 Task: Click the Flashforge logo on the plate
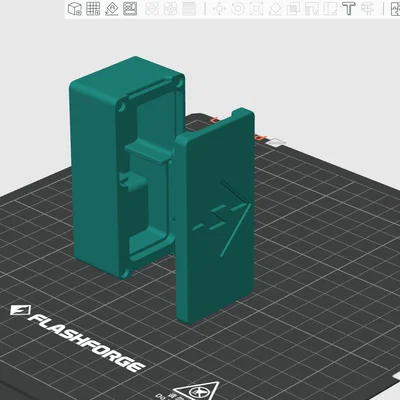(77, 338)
